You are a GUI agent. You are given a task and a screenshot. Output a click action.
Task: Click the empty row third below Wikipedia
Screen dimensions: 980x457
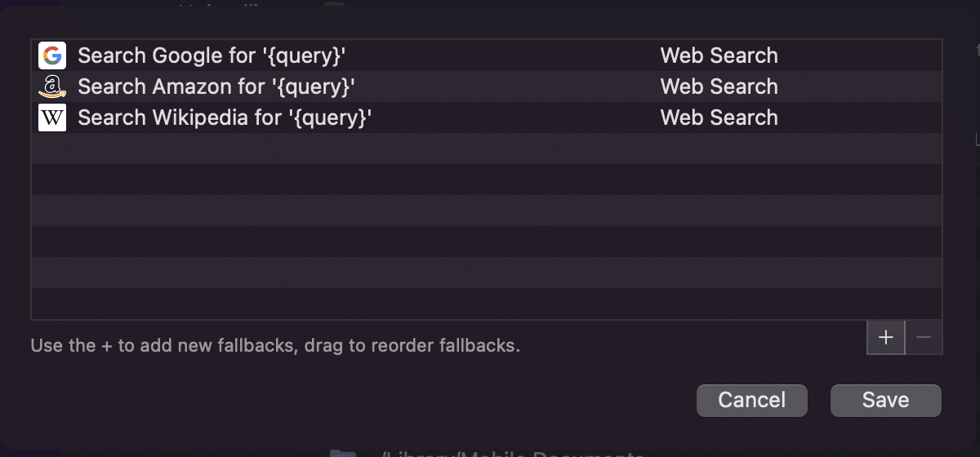pos(487,211)
